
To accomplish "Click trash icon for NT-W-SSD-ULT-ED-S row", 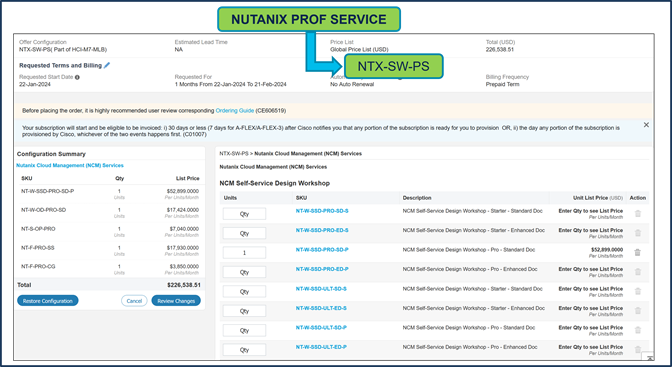I will click(x=638, y=311).
